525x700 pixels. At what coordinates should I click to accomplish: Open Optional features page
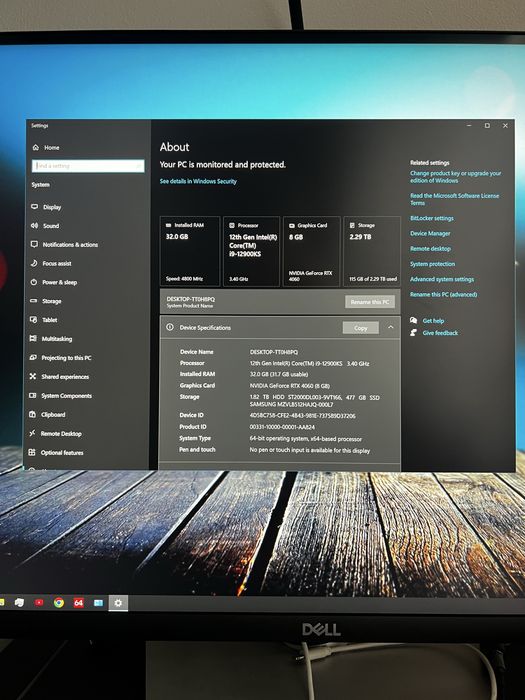[62, 453]
